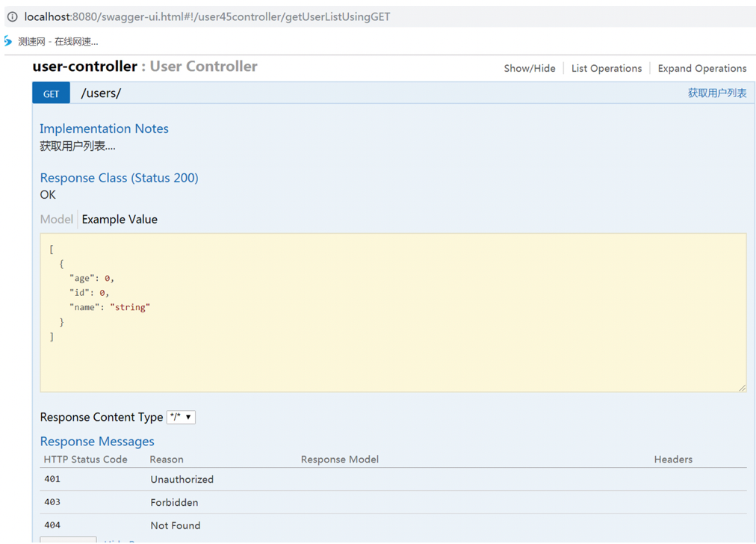Click Response Messages heading
Screen dimensions: 756x544
point(97,442)
